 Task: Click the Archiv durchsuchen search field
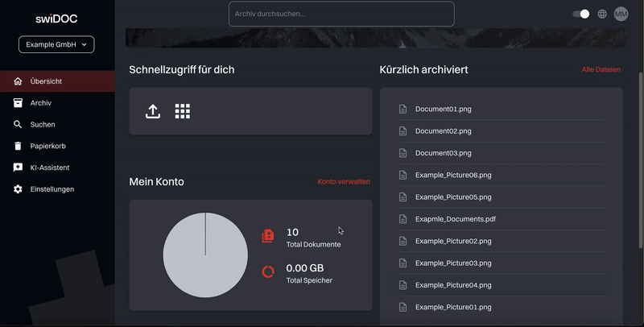pos(341,14)
